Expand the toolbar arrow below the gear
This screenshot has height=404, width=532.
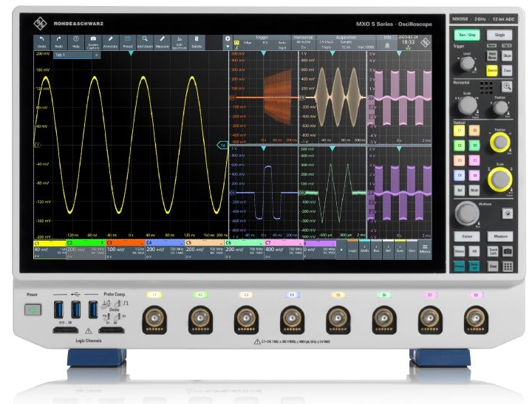(x=228, y=47)
